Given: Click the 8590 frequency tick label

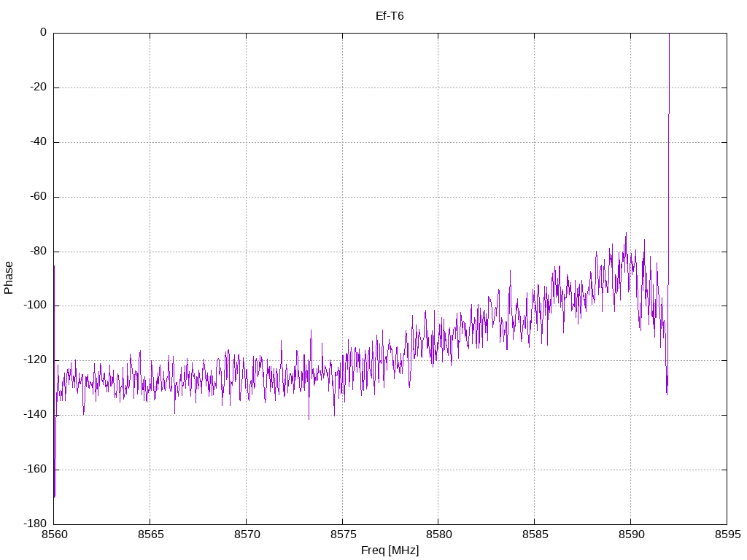Looking at the screenshot, I should (x=630, y=534).
